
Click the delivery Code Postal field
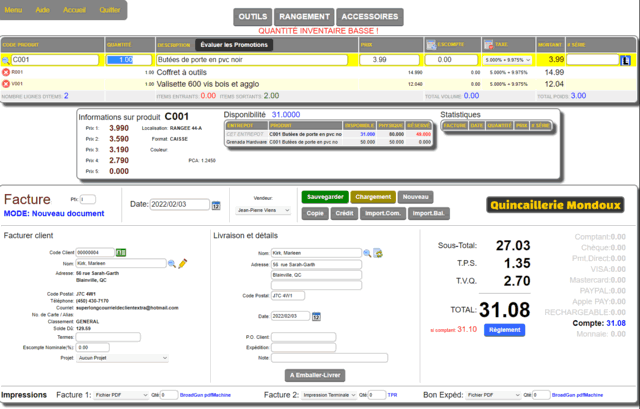pos(288,296)
